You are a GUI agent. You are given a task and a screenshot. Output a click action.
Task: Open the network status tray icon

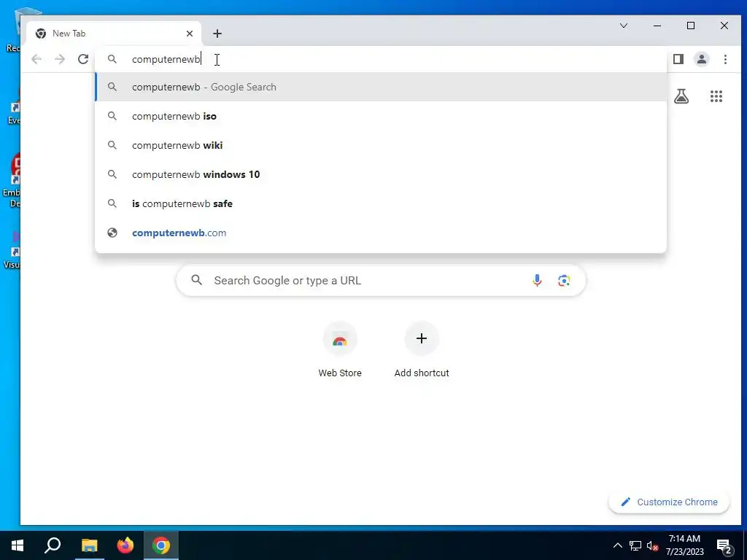(x=635, y=545)
